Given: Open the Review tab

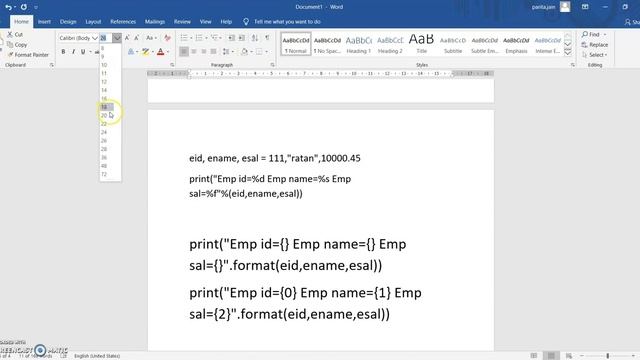Looking at the screenshot, I should pos(182,22).
